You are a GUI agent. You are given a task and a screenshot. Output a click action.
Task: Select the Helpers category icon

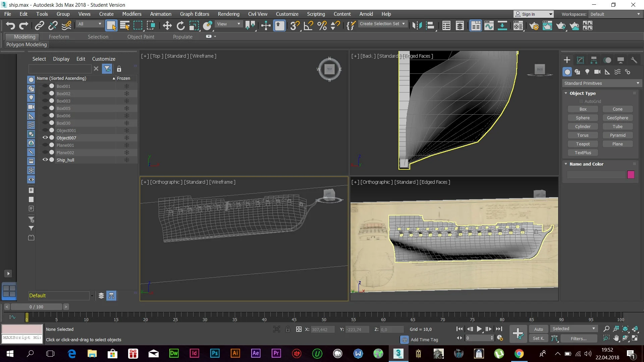[x=607, y=72]
